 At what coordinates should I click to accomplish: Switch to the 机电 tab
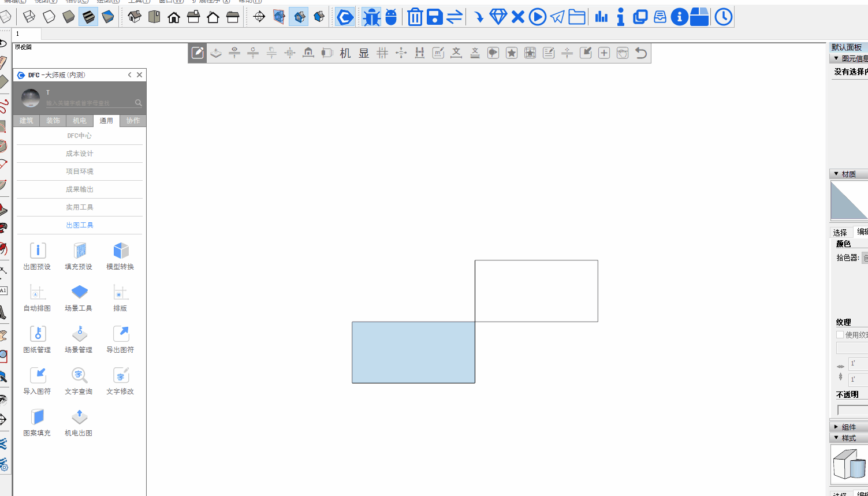[80, 121]
